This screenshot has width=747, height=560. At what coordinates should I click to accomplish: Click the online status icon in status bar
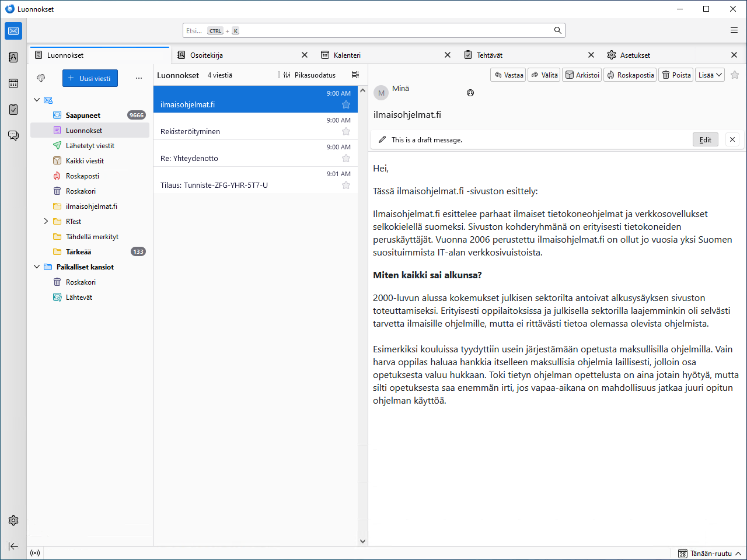[x=35, y=553]
